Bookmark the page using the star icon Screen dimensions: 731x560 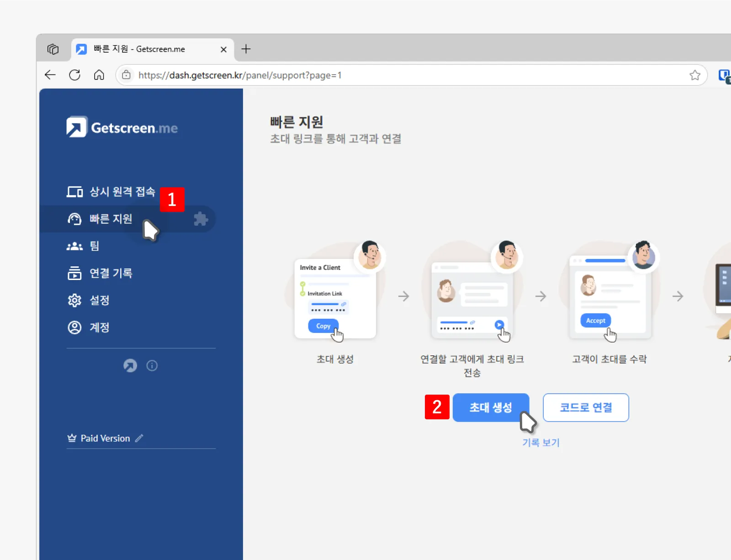click(695, 75)
